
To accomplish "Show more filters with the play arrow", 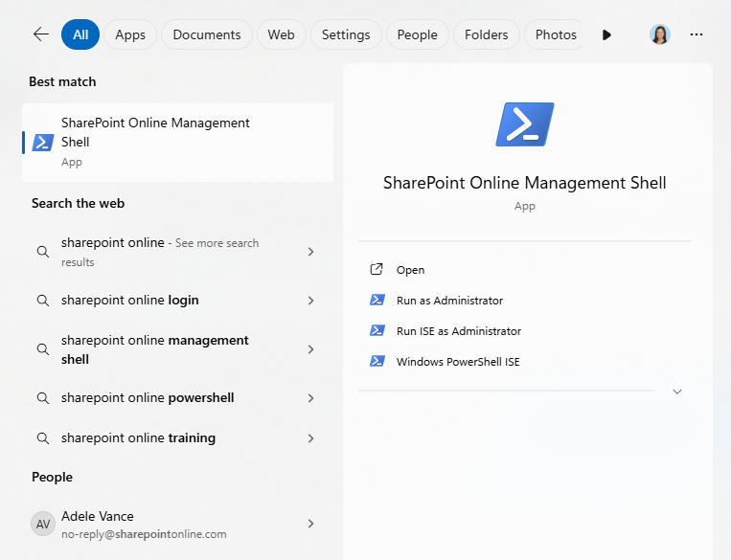I will coord(606,35).
